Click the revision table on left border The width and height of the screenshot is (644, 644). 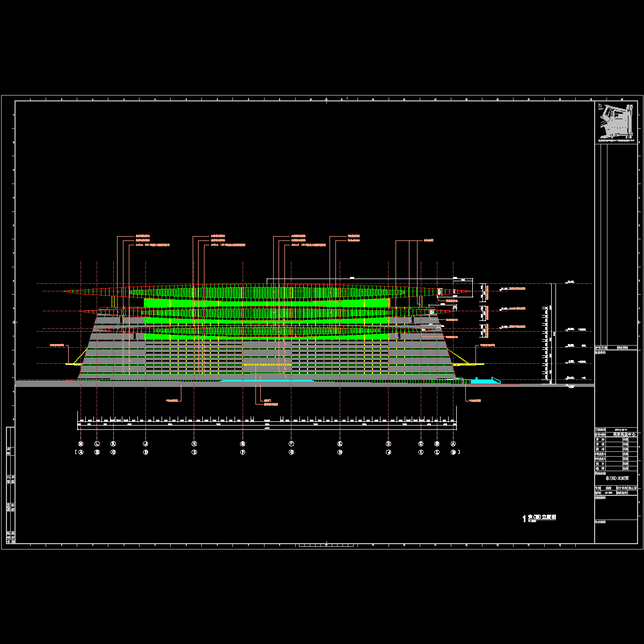point(10,484)
